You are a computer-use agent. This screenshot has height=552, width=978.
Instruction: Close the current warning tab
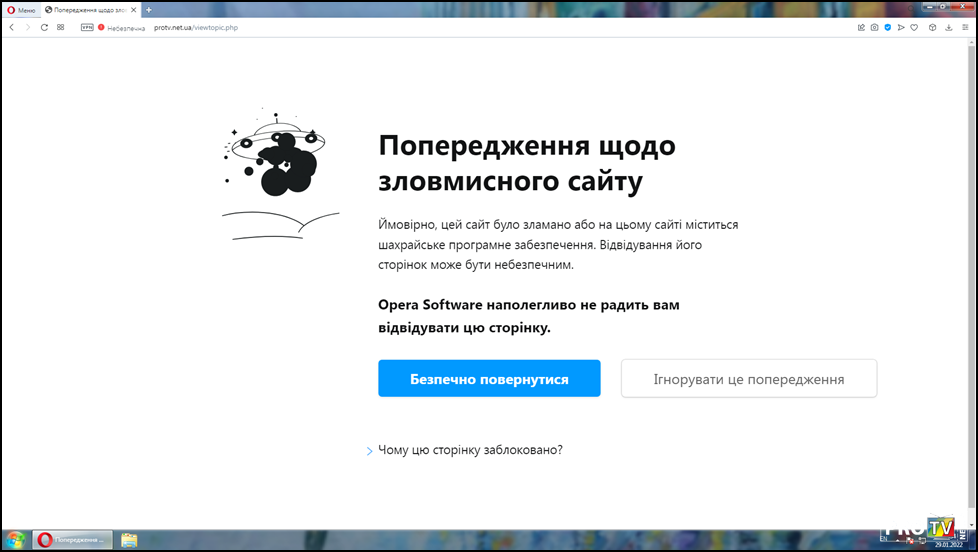point(134,10)
